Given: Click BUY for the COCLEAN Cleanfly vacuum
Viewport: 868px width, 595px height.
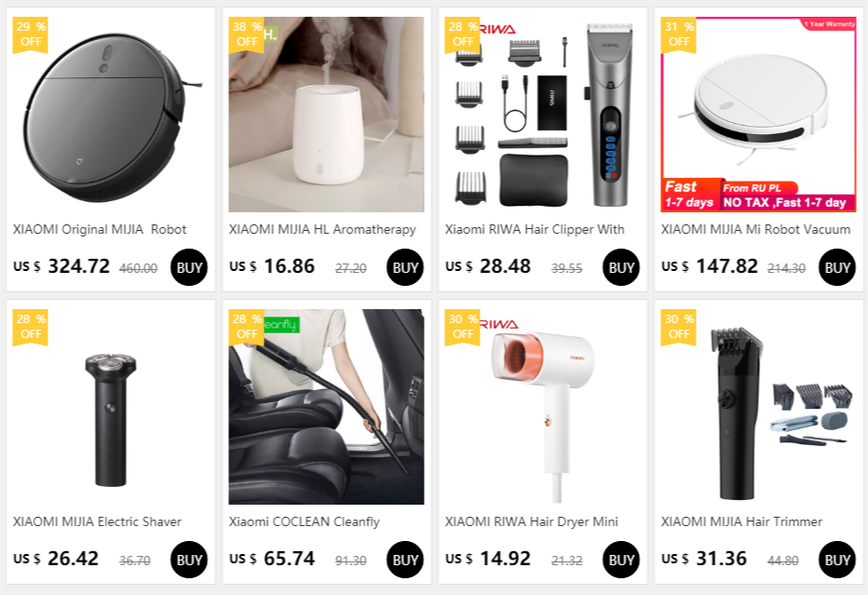Looking at the screenshot, I should 405,560.
